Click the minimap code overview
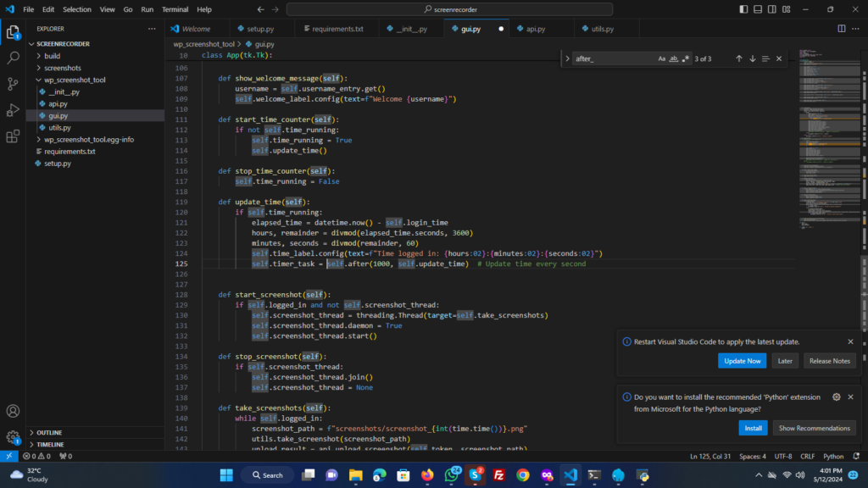 818,136
